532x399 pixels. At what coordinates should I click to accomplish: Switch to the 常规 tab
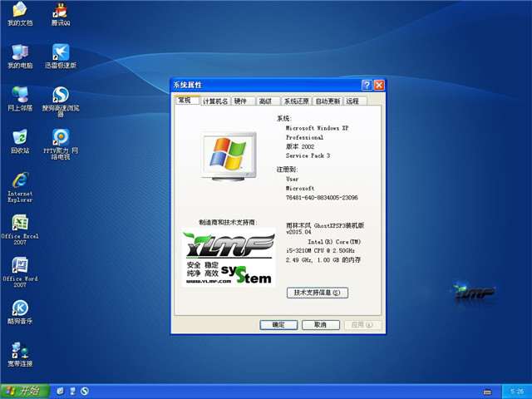coord(187,101)
